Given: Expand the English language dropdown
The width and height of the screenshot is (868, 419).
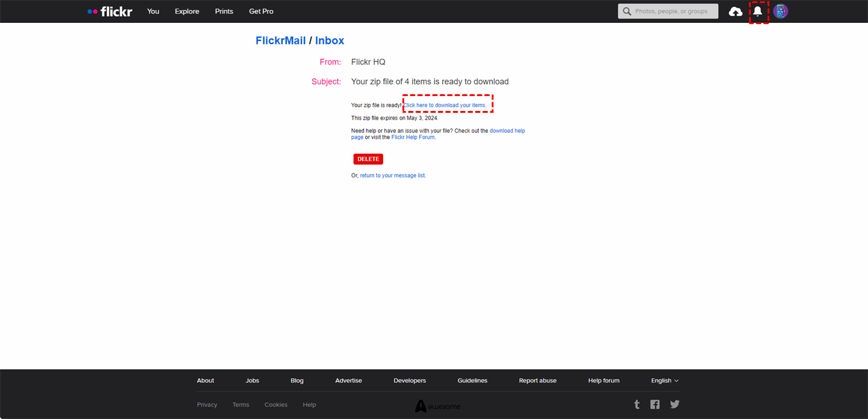Looking at the screenshot, I should point(665,381).
